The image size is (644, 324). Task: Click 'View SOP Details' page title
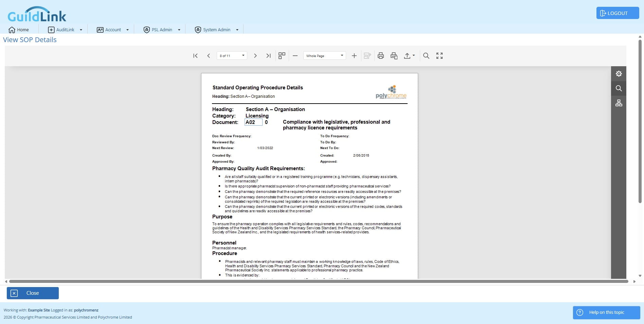tap(30, 40)
